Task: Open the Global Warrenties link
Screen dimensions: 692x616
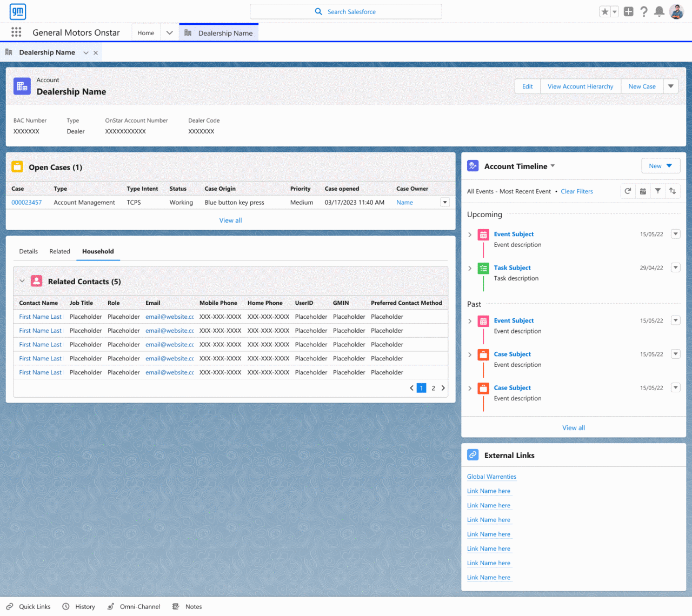Action: coord(491,477)
